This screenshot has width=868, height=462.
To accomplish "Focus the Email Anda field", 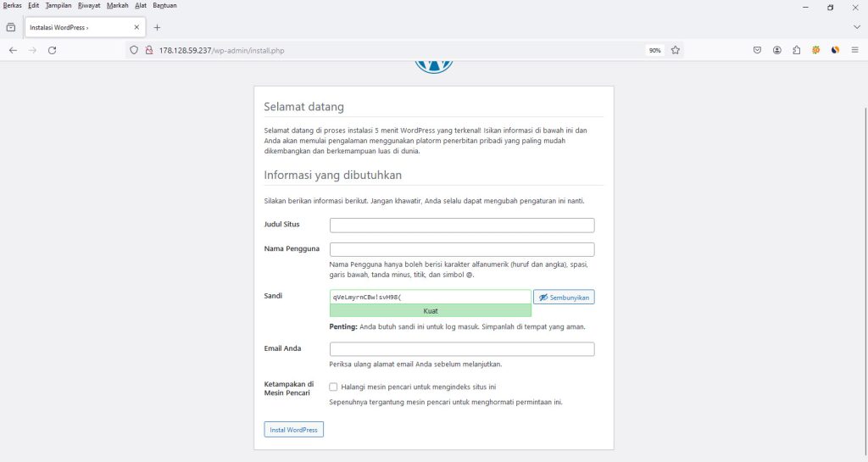I will pos(462,349).
